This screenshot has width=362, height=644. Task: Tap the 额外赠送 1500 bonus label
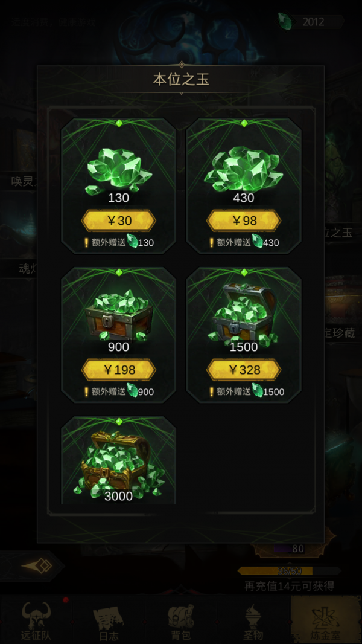(247, 391)
